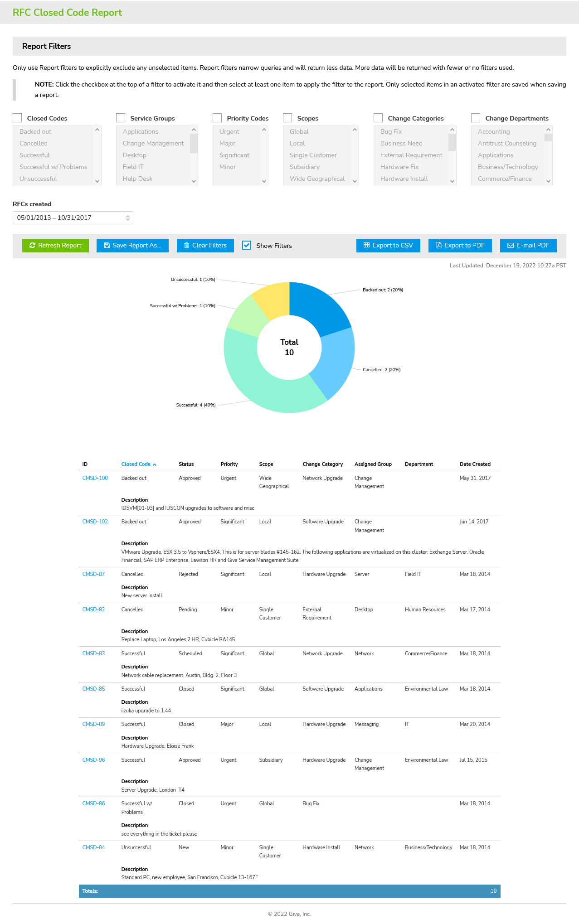
Task: Open ticket CMSD-89
Action: (x=93, y=724)
